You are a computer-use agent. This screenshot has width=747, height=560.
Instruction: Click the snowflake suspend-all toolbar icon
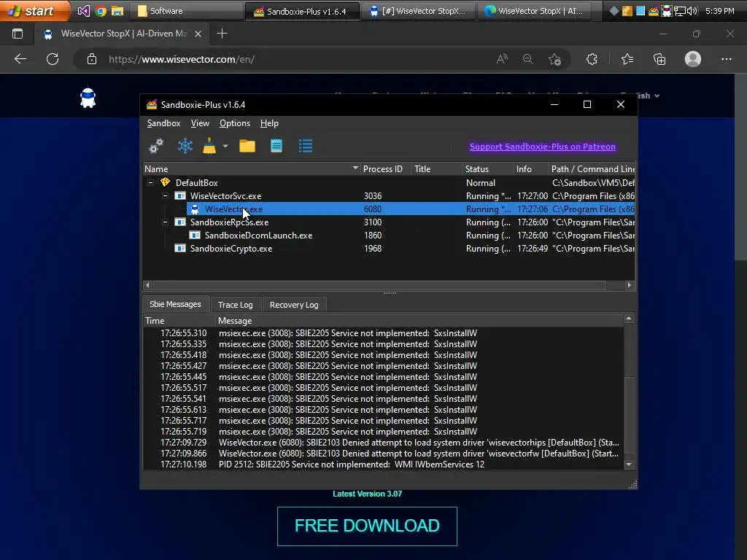[185, 146]
